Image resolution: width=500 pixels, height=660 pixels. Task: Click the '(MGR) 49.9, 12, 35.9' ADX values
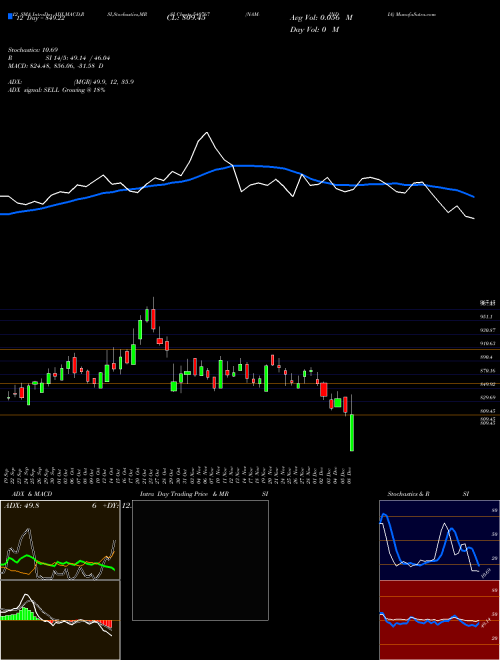pyautogui.click(x=104, y=82)
